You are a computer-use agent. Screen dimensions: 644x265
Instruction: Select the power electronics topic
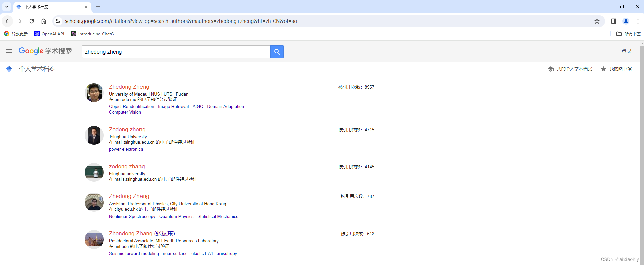(x=126, y=149)
